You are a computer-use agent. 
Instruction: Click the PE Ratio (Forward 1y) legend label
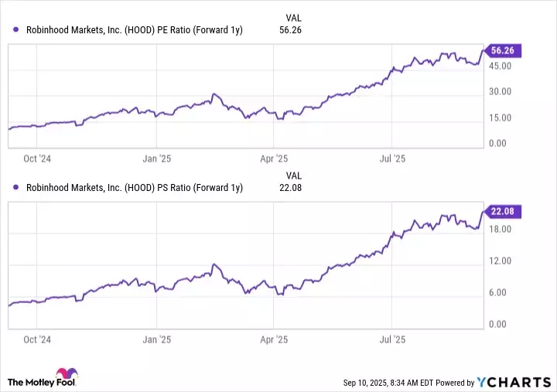[x=134, y=30]
